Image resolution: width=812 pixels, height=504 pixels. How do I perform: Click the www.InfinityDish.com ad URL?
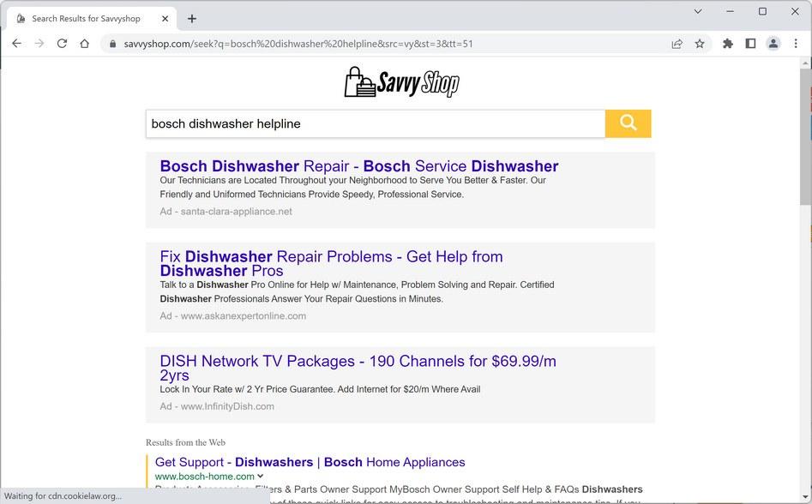coord(227,406)
